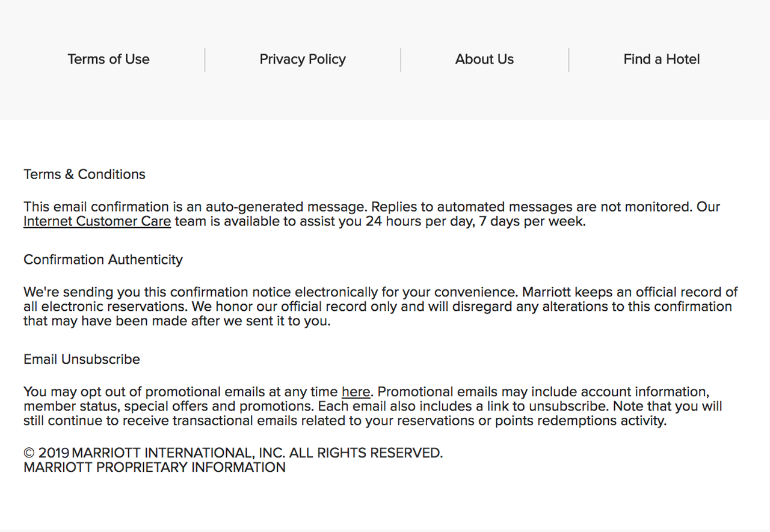Viewport: 770px width, 532px height.
Task: Click the 2019 Marriott International copyright line
Action: [x=233, y=453]
